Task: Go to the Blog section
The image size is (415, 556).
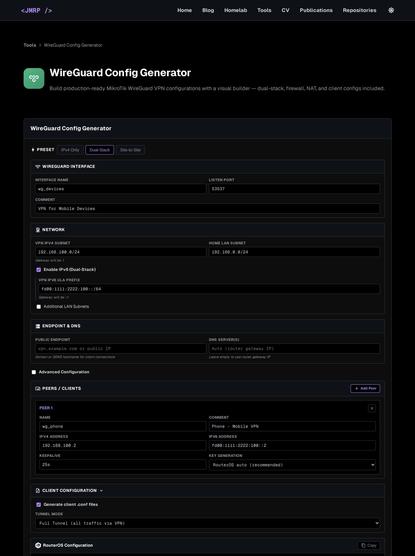Action: click(208, 10)
